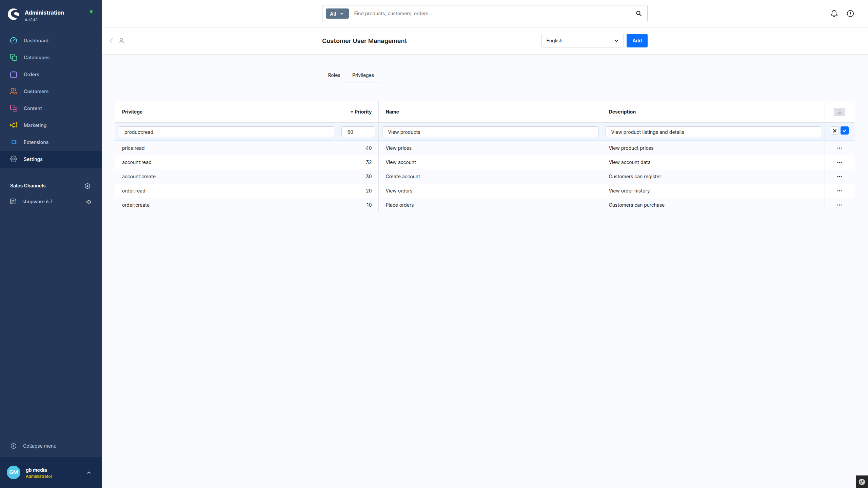Go back with the left chevron
The width and height of the screenshot is (868, 488).
(x=111, y=41)
